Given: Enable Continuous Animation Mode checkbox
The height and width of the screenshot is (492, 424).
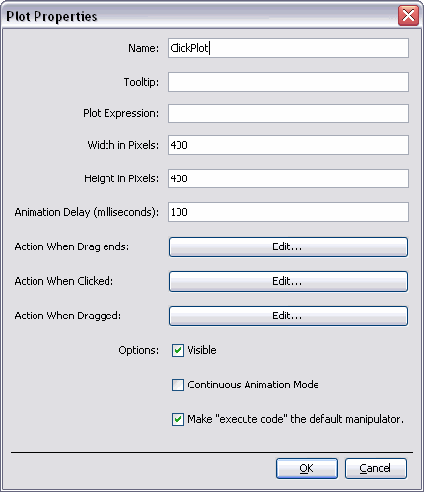Looking at the screenshot, I should (x=178, y=385).
